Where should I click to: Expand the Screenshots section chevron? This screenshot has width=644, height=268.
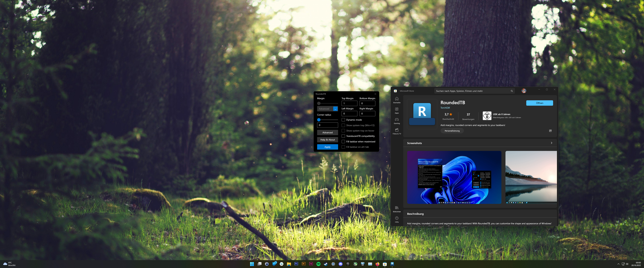pos(551,143)
